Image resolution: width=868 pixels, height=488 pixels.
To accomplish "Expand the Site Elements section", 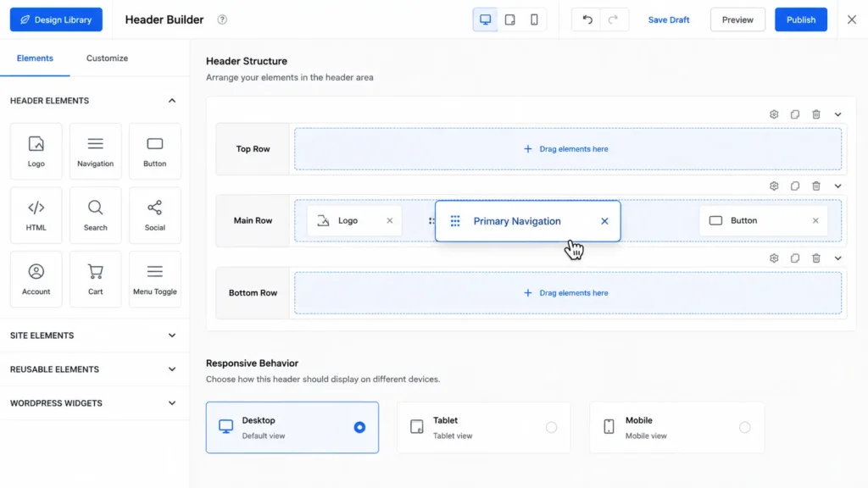I will pyautogui.click(x=94, y=335).
